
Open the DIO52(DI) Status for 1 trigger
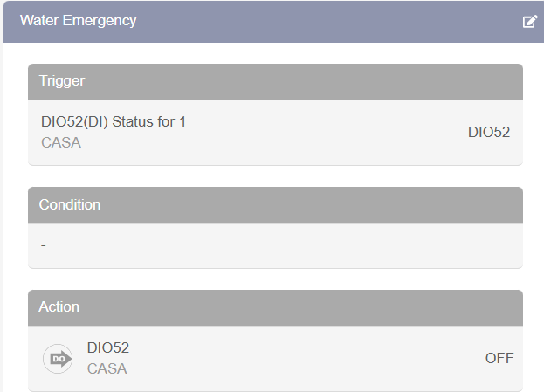pyautogui.click(x=114, y=121)
